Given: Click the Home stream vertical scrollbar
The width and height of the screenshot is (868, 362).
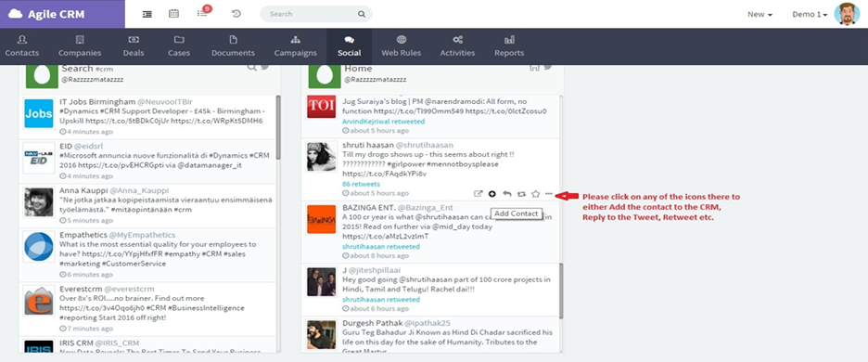Looking at the screenshot, I should 561,291.
